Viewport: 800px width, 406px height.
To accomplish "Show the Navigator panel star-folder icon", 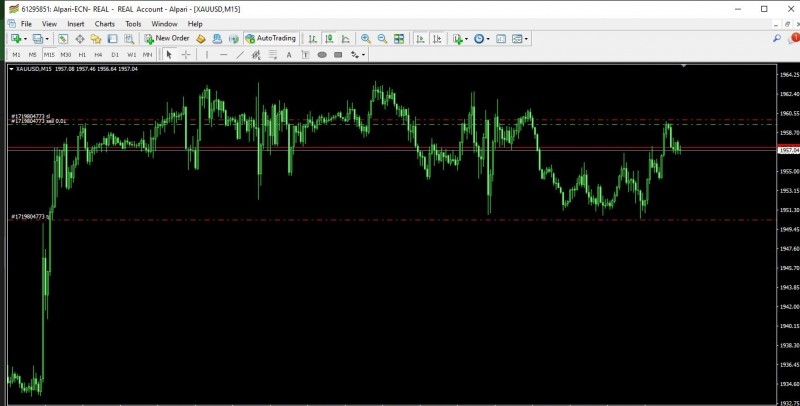I will 96,39.
